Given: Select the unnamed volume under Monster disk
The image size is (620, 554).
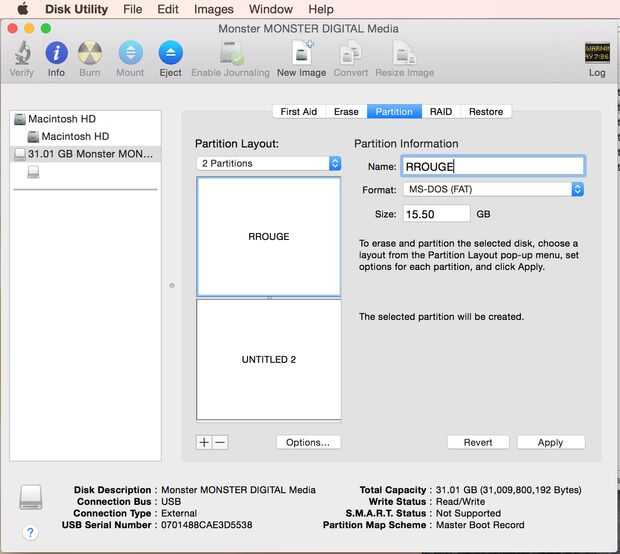Looking at the screenshot, I should coord(33,172).
